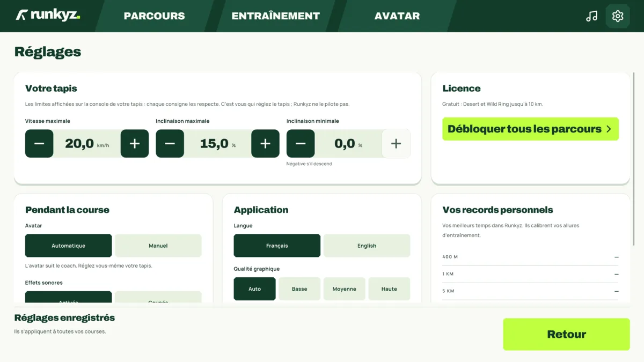Decrease Inclinaison minimale with minus button
Screen dimensions: 644x362
click(x=301, y=144)
